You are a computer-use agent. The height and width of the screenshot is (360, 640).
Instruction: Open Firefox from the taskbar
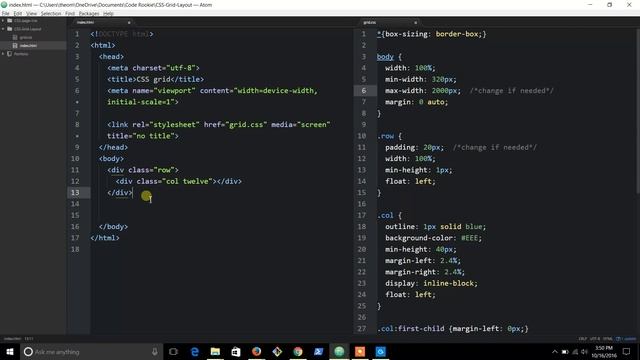[x=256, y=352]
